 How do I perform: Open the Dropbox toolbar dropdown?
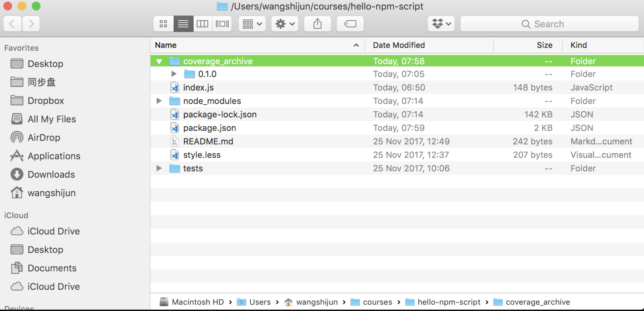[x=441, y=24]
